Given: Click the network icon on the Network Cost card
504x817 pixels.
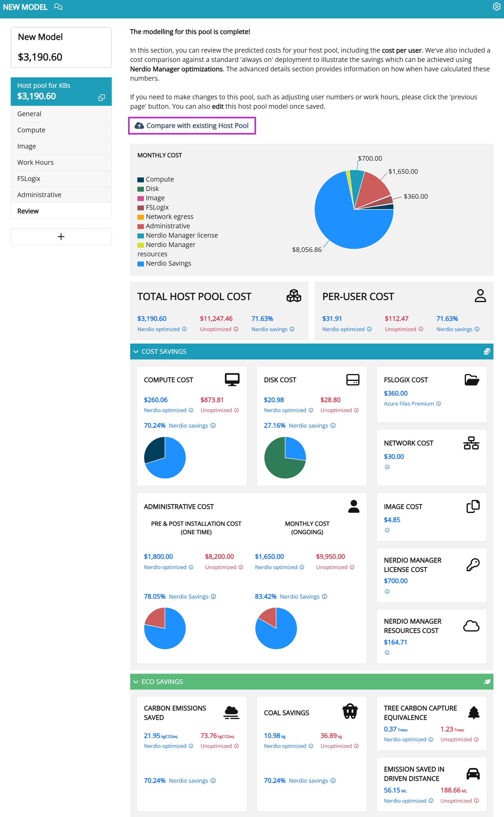Looking at the screenshot, I should pyautogui.click(x=471, y=443).
